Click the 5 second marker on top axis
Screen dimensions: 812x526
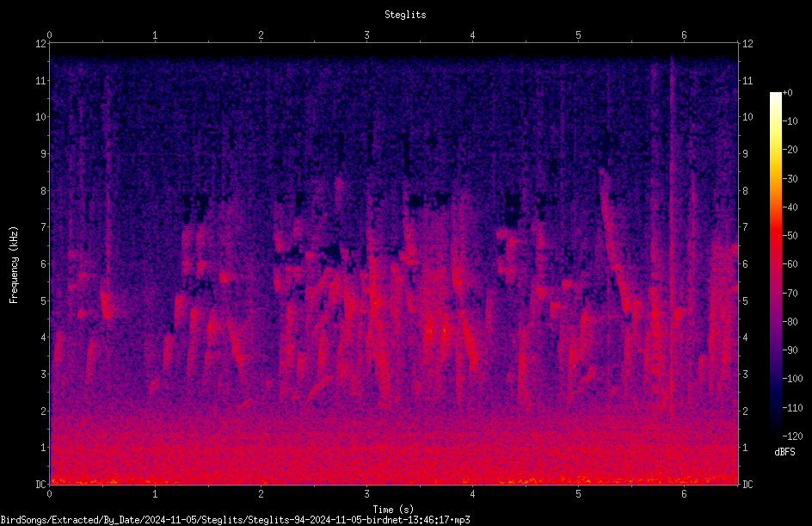click(578, 35)
